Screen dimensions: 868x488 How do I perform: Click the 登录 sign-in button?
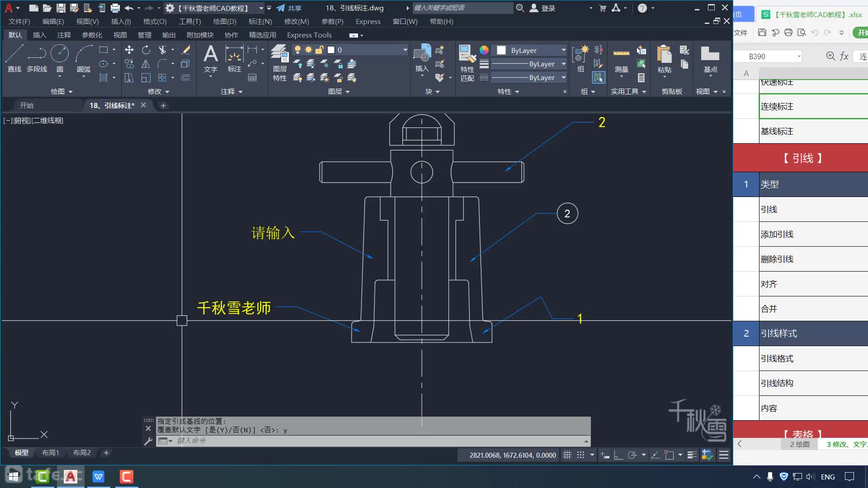pyautogui.click(x=542, y=8)
